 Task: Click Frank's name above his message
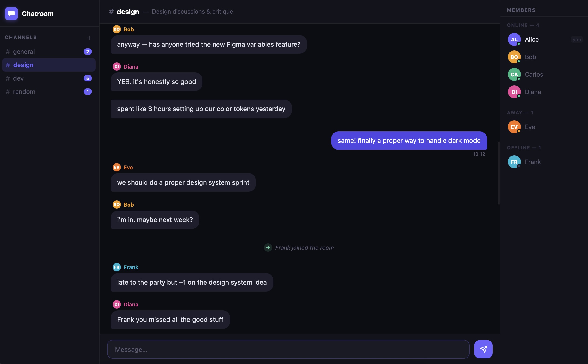click(x=131, y=267)
